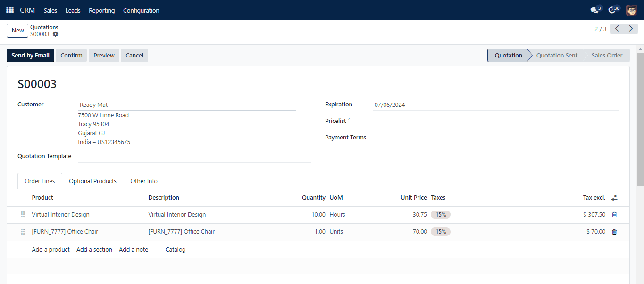Delete the Virtual Interior Design order line
Image resolution: width=644 pixels, height=284 pixels.
click(x=614, y=215)
